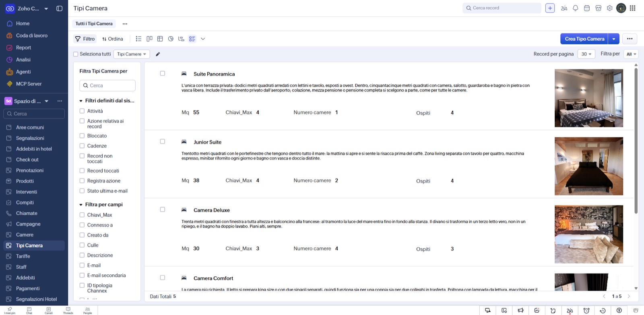Image resolution: width=644 pixels, height=315 pixels.
Task: Select the Tutti i Tipi Camera tab
Action: tap(94, 24)
